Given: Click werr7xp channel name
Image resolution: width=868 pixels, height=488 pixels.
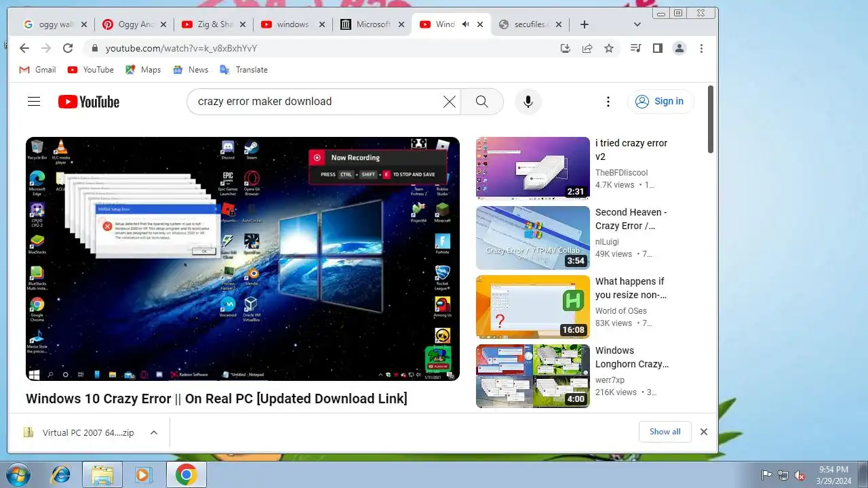Looking at the screenshot, I should tap(610, 380).
